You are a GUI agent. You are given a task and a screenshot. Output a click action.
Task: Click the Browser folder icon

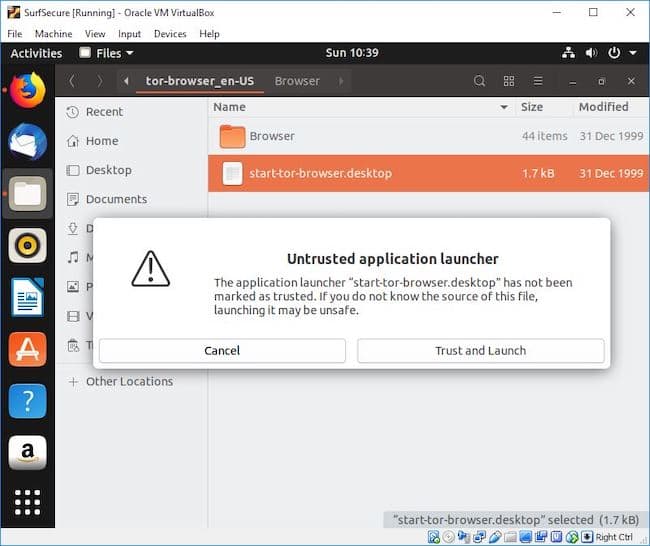(x=232, y=136)
